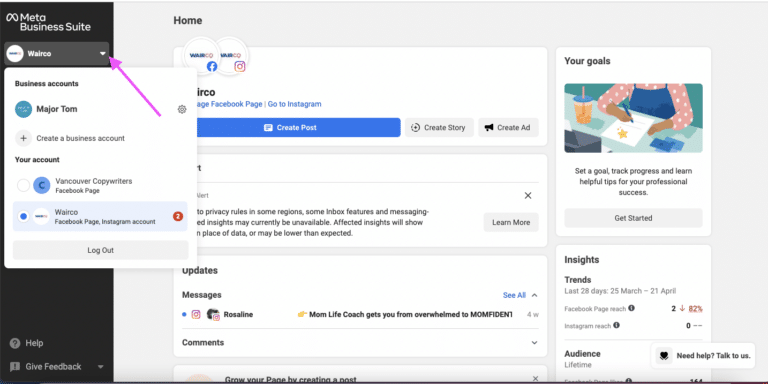Open See All messages link

[x=514, y=295]
